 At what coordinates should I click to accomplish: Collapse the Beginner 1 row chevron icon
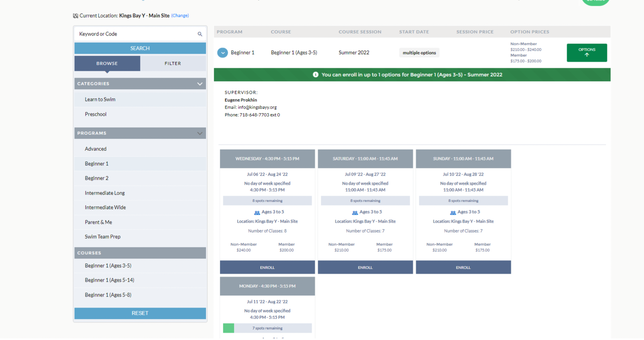222,53
